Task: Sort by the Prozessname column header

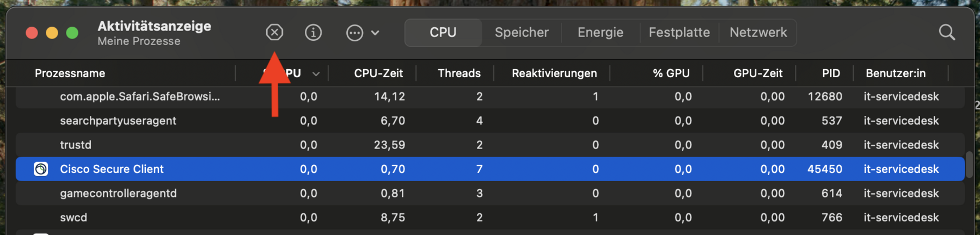Action: [x=70, y=73]
